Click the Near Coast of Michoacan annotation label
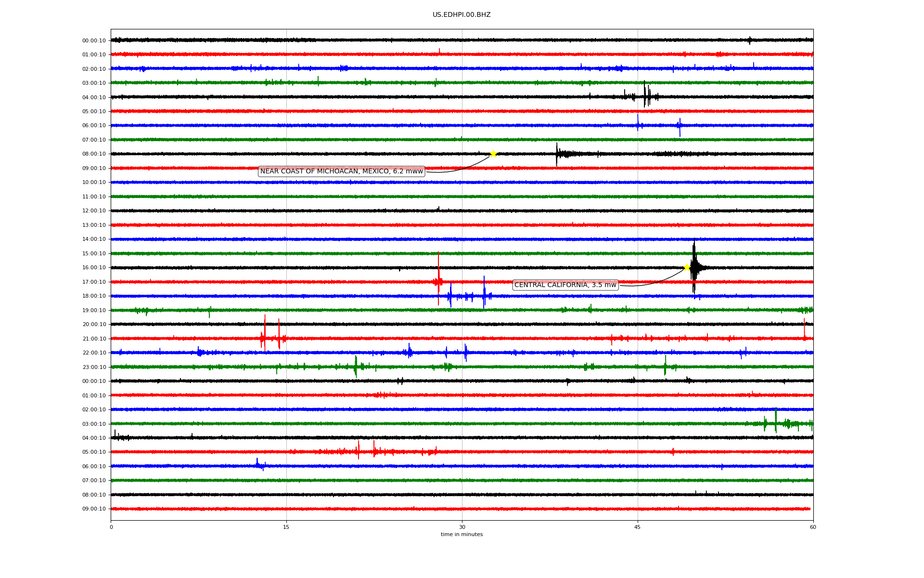Image resolution: width=924 pixels, height=578 pixels. pos(341,171)
